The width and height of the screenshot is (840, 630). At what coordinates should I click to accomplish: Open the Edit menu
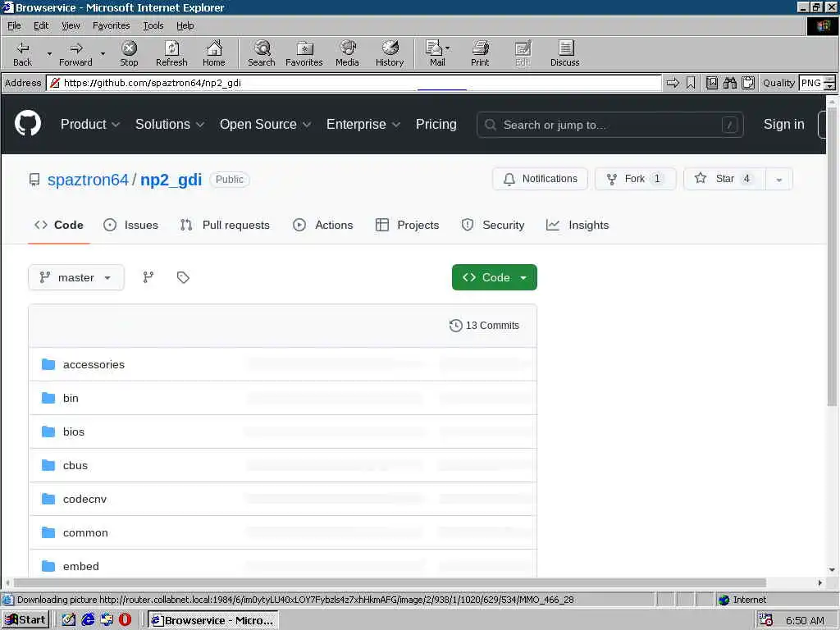tap(41, 25)
